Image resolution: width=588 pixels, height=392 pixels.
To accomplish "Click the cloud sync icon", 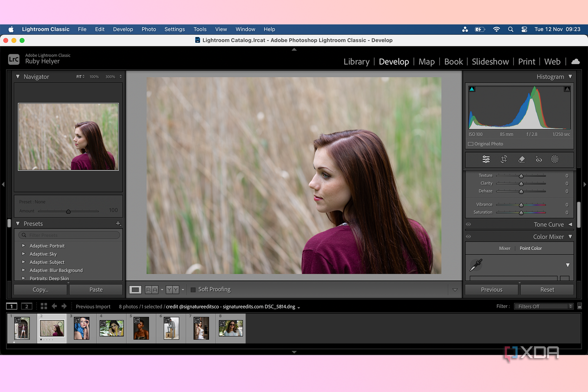I will tap(575, 61).
